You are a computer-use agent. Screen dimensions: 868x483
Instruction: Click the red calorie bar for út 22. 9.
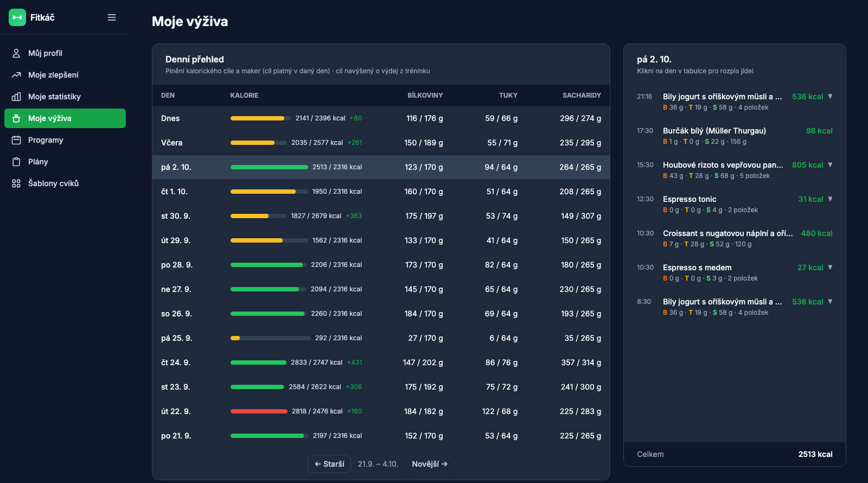pyautogui.click(x=259, y=411)
